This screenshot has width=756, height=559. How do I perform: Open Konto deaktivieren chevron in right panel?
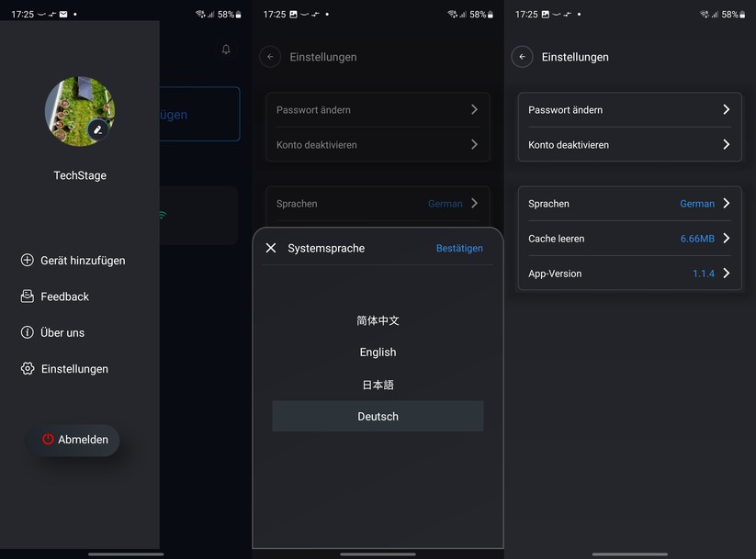coord(726,144)
